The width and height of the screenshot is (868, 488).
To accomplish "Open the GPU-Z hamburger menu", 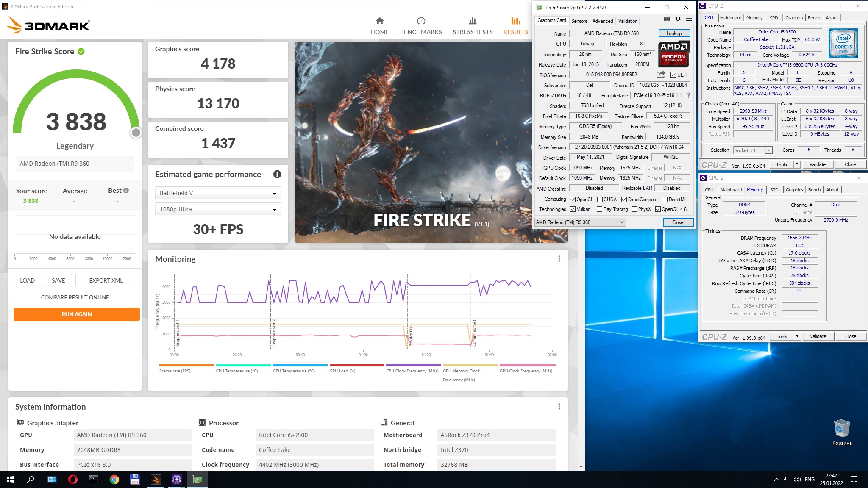I will 689,19.
